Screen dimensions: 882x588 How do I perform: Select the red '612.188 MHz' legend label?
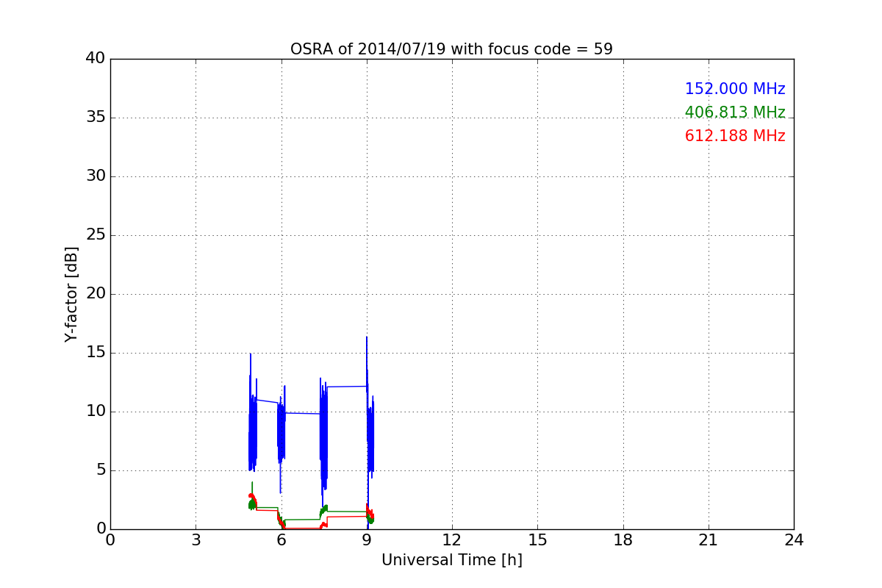735,136
